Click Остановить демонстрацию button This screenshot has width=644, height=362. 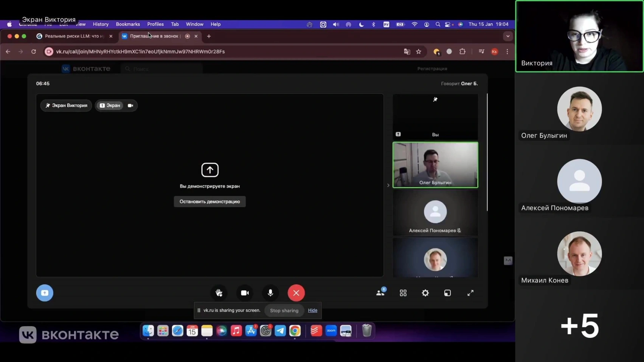coord(210,201)
